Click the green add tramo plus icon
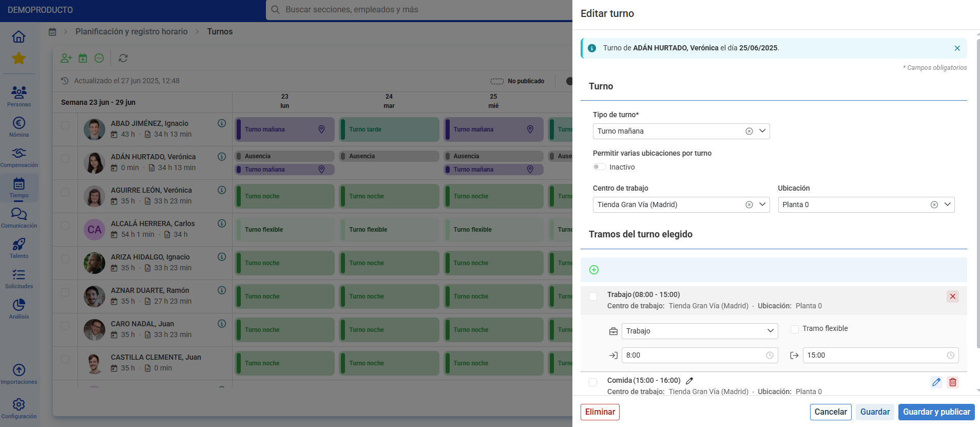Image resolution: width=980 pixels, height=427 pixels. 594,270
